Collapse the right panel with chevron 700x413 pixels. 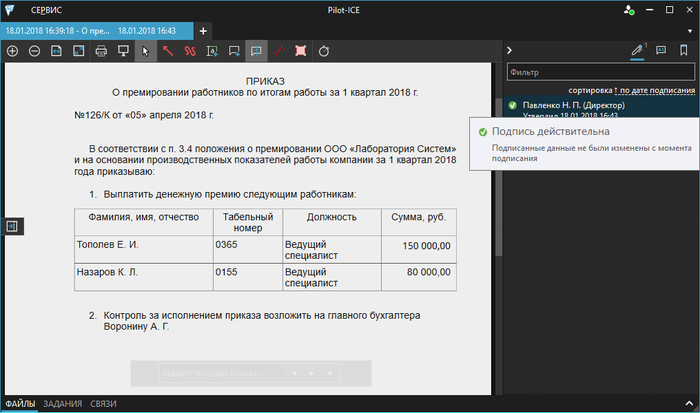pos(509,50)
